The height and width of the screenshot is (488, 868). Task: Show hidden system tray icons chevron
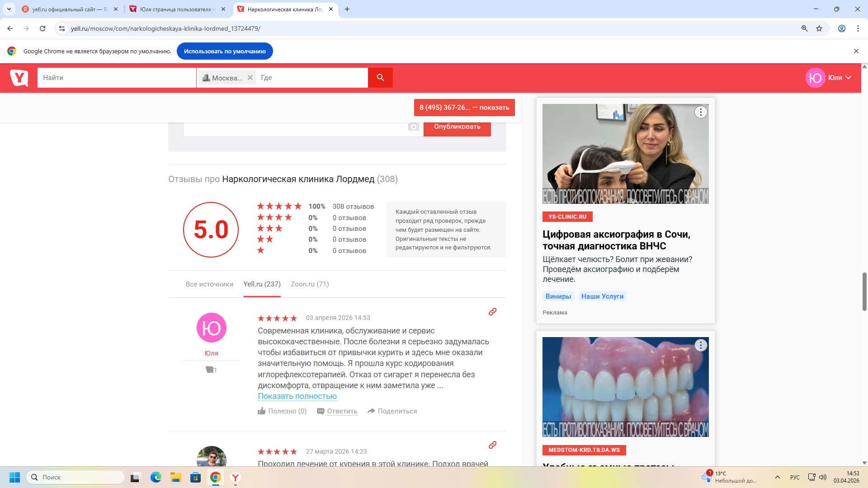coord(777,477)
